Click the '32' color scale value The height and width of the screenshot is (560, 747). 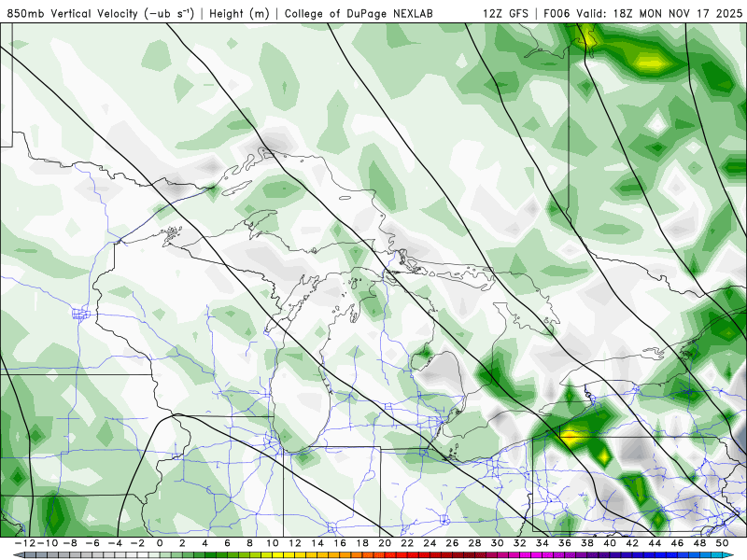click(x=520, y=543)
